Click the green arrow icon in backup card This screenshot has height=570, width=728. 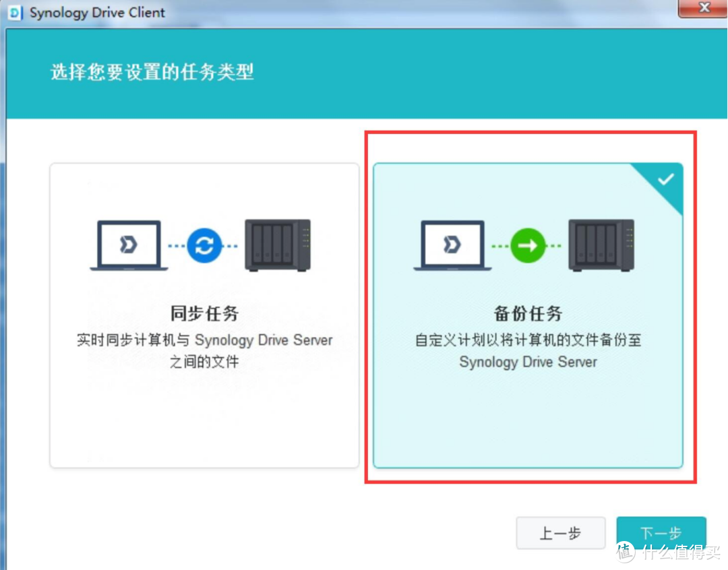pyautogui.click(x=530, y=245)
